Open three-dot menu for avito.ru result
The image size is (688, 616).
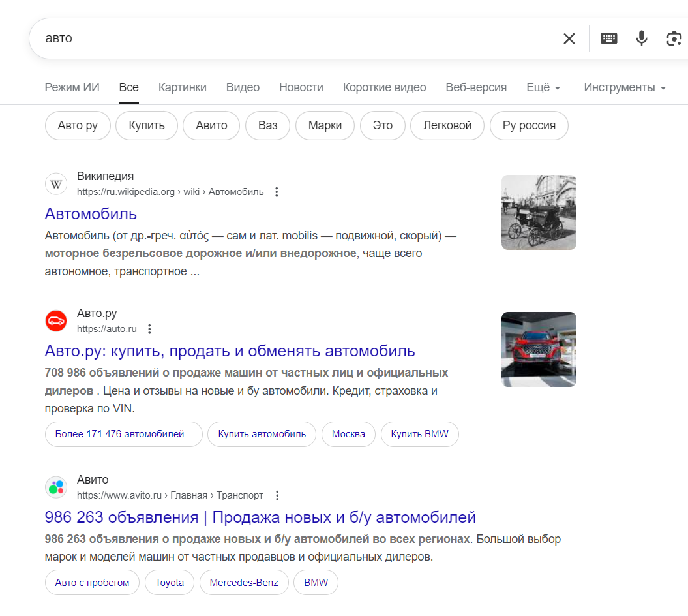[277, 495]
